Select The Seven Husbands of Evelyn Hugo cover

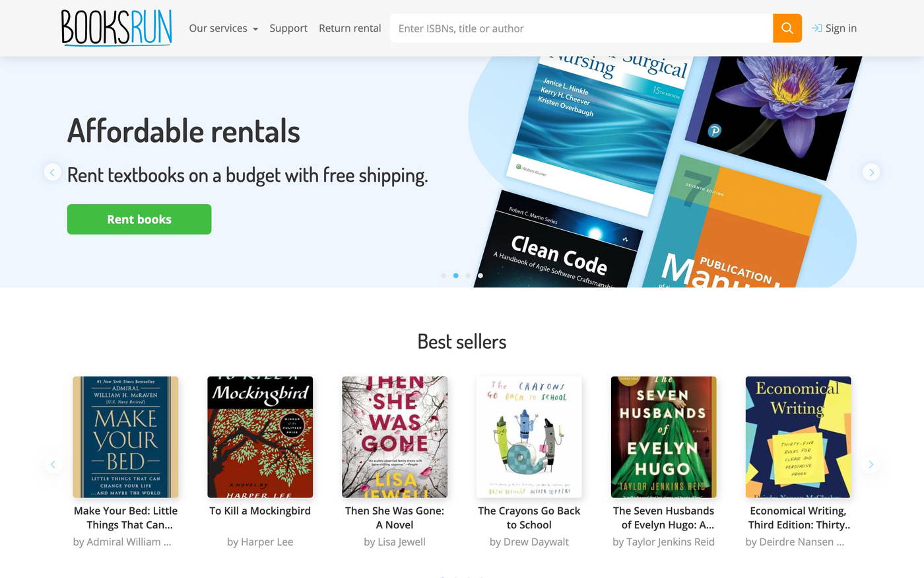[663, 437]
